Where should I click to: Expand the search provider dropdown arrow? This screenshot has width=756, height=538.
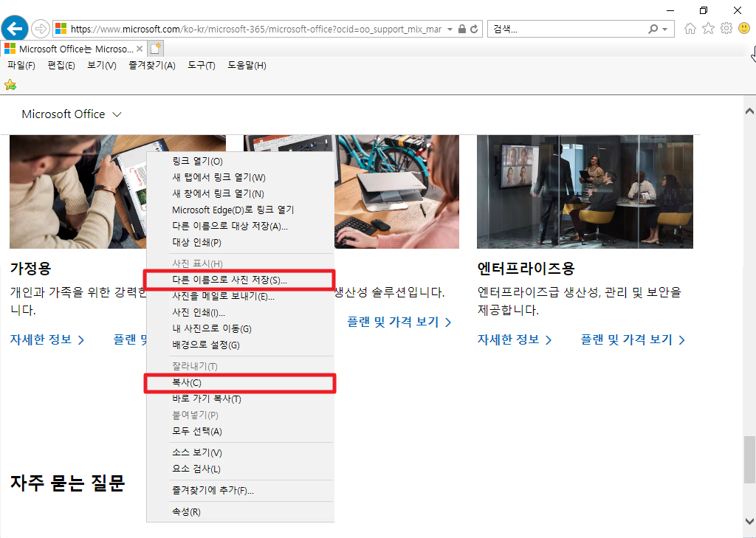(665, 29)
